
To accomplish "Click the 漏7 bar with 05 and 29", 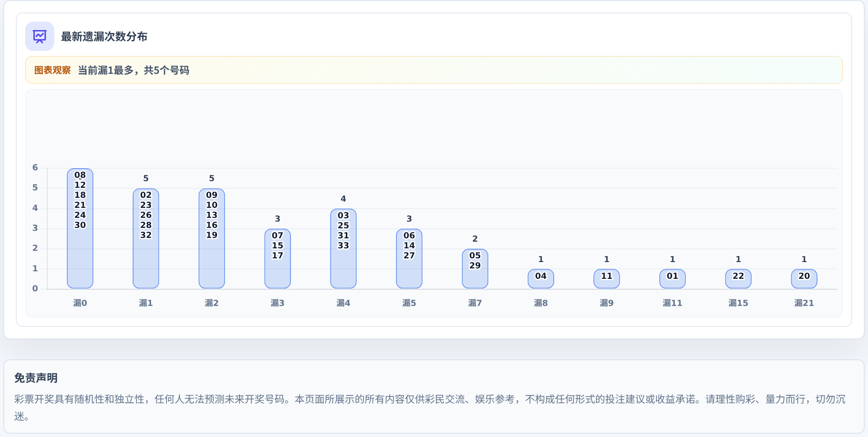I will coord(475,269).
